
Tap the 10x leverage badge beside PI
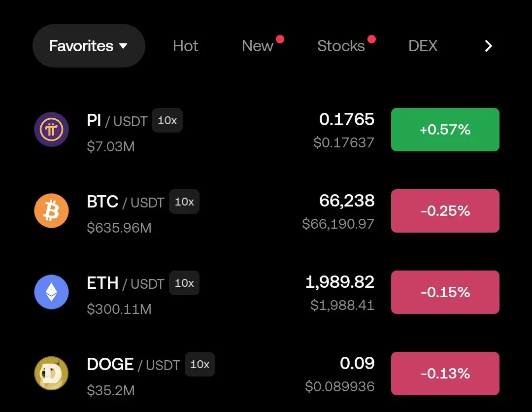pyautogui.click(x=167, y=121)
